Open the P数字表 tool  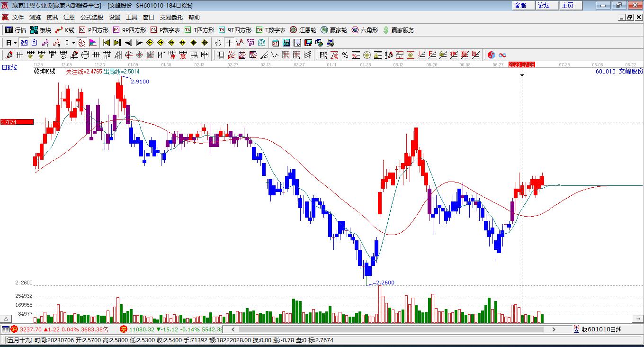[165, 30]
